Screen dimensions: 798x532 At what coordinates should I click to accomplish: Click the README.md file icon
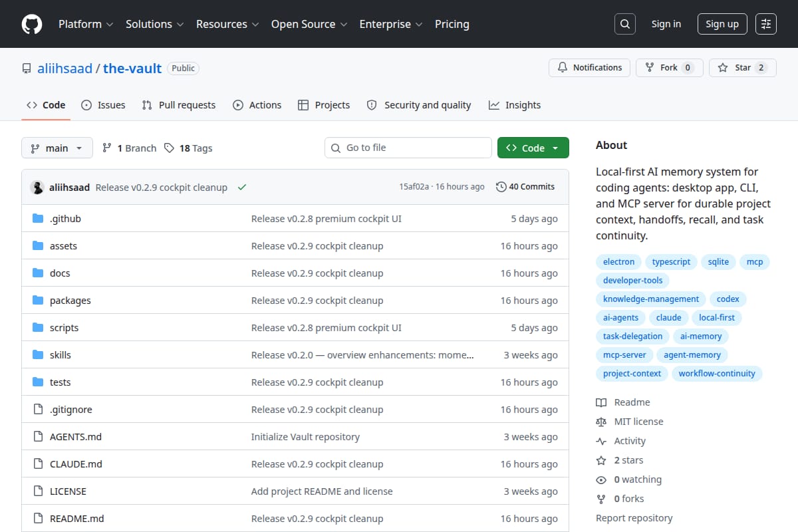click(38, 519)
